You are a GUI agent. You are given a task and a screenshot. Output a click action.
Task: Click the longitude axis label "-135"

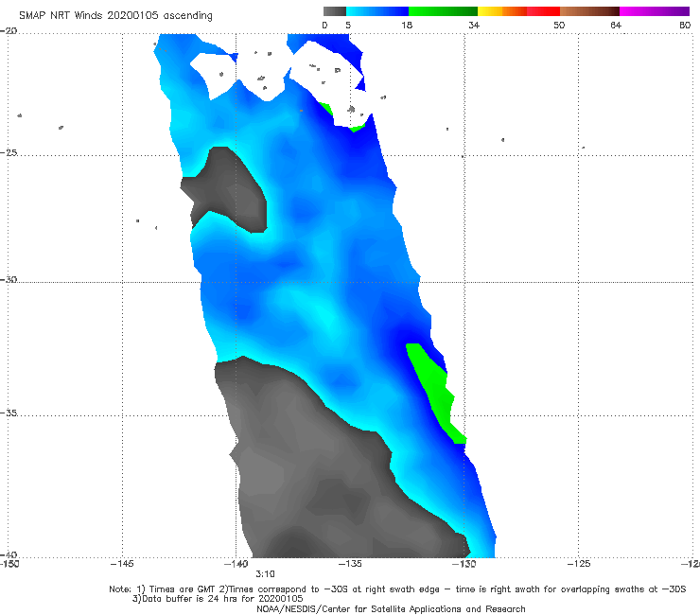click(350, 564)
